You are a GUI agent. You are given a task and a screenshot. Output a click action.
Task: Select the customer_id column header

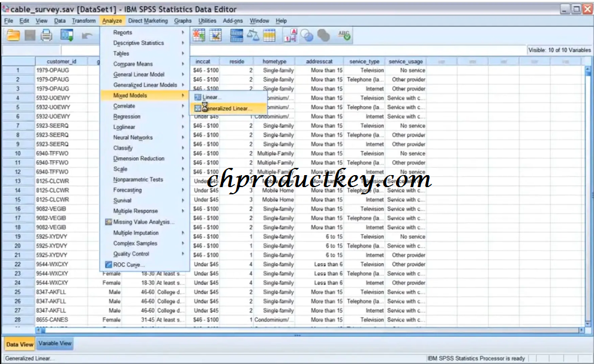(x=61, y=61)
